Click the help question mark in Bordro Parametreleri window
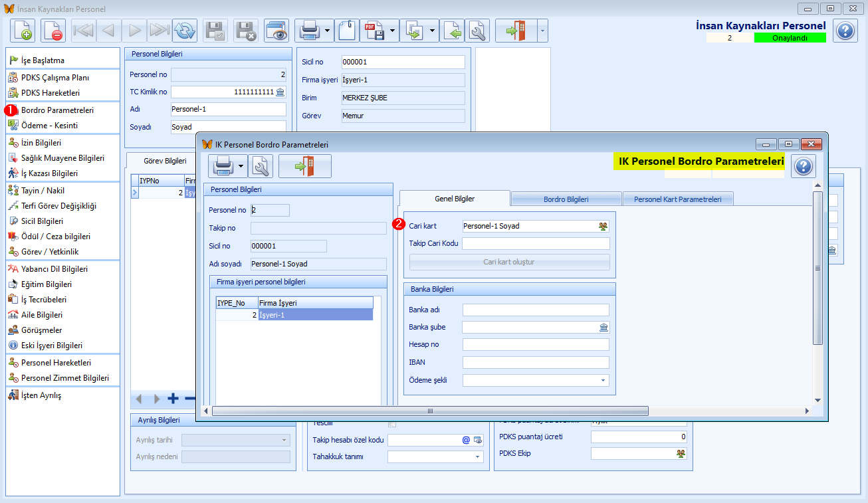 pos(804,166)
